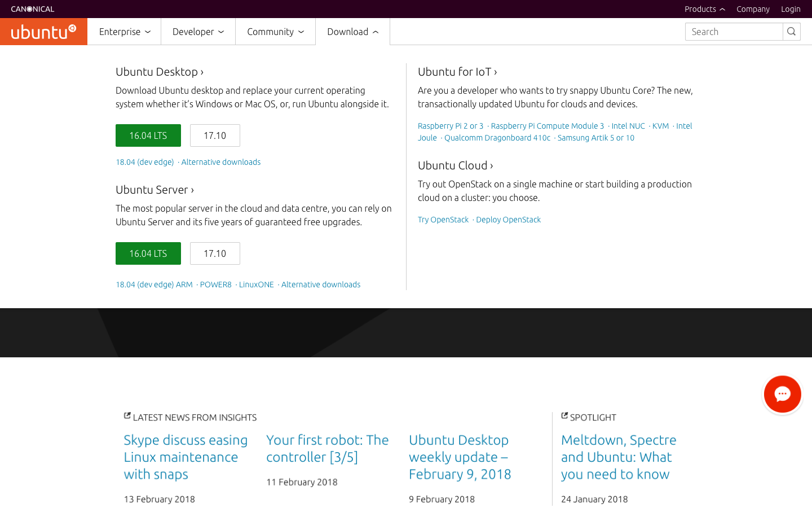Screen dimensions: 812x508
Task: Open Latest News From Insights heading
Action: pyautogui.click(x=191, y=417)
